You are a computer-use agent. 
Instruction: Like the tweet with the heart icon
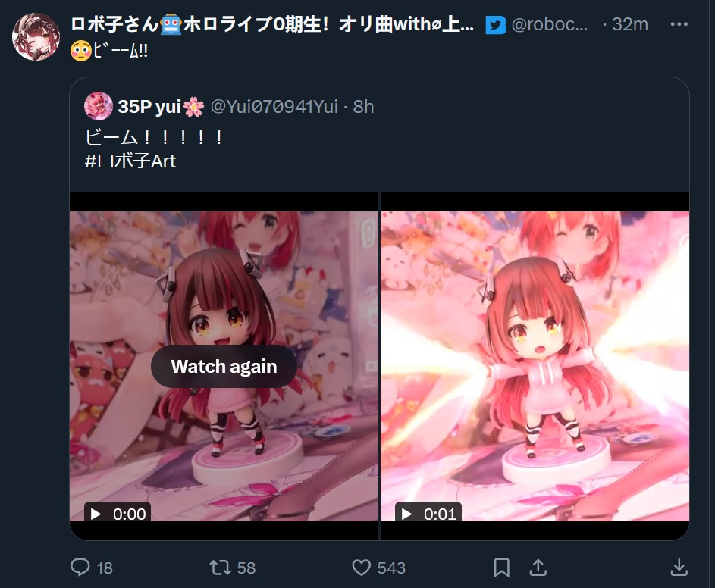click(361, 568)
